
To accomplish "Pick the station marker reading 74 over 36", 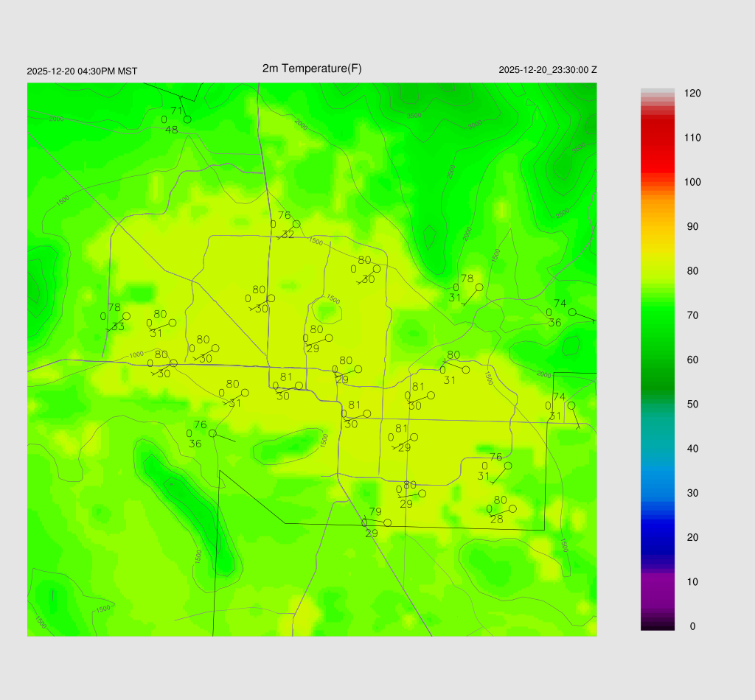I will (572, 312).
